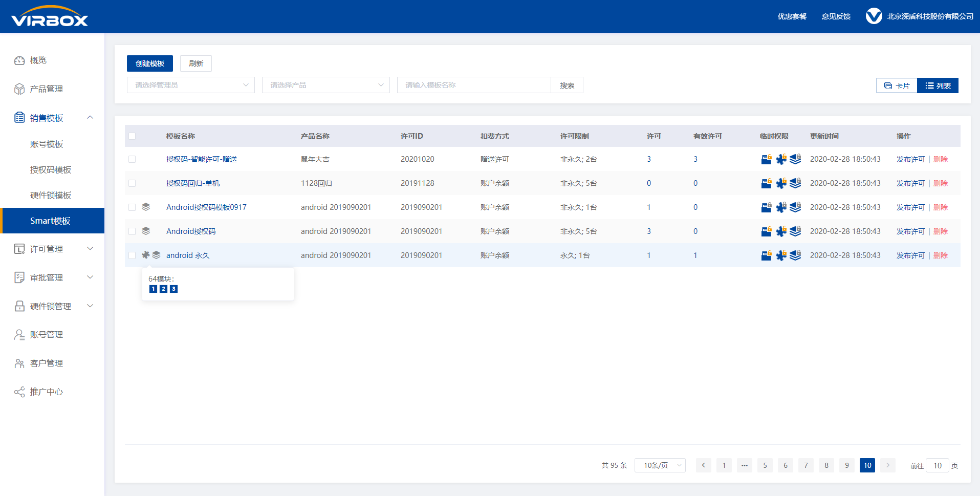This screenshot has width=980, height=496.
Task: Click data-area permission icon in 授权码回归-单机 row
Action: pos(766,183)
